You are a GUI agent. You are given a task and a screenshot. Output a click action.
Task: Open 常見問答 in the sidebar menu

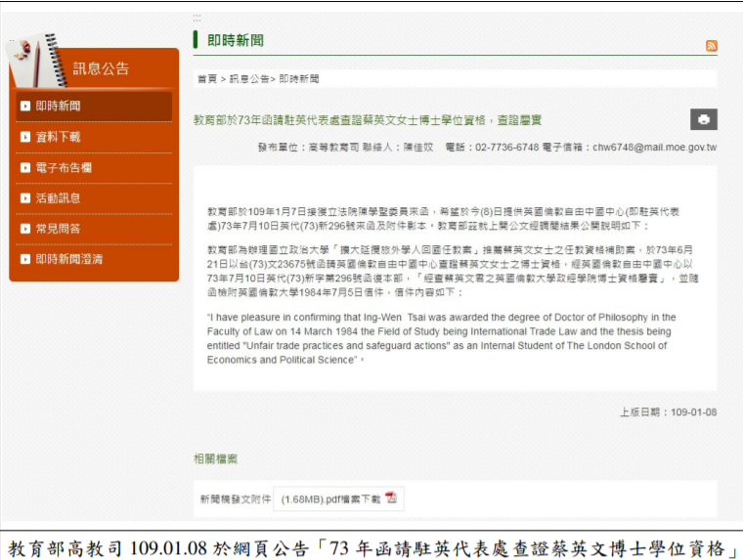tap(59, 229)
